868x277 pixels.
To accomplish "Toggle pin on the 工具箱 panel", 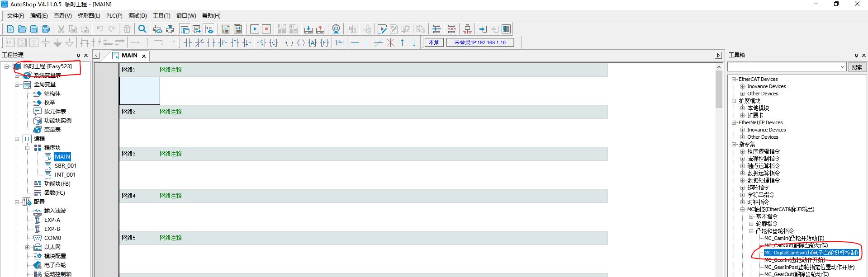I will pos(856,55).
